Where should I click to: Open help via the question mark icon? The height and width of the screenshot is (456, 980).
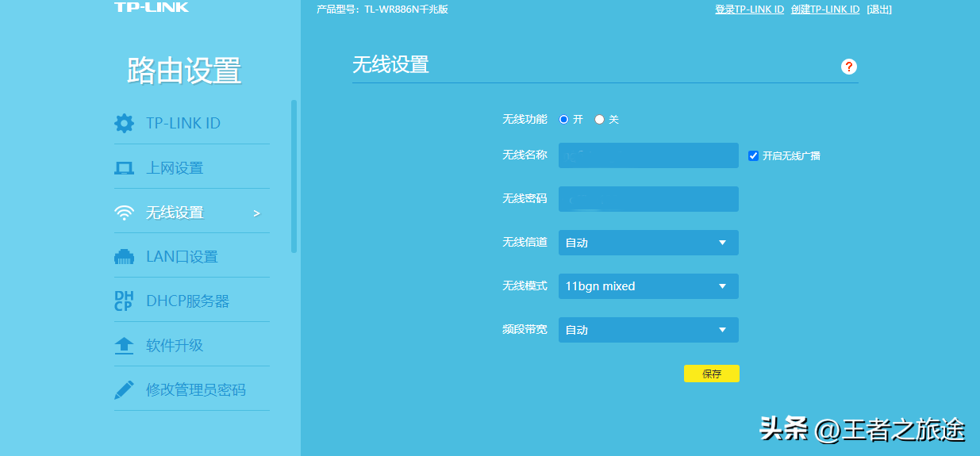coord(849,67)
